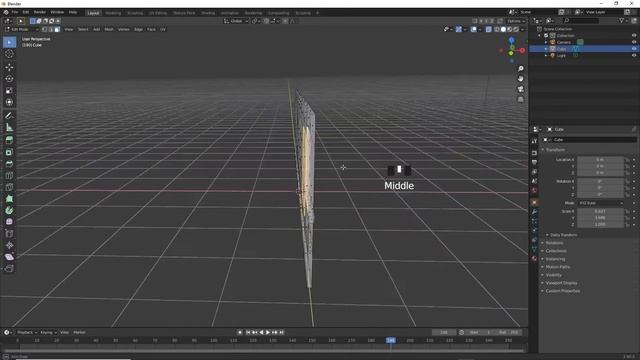Expand the Instancing panel
The width and height of the screenshot is (640, 360).
click(x=555, y=259)
